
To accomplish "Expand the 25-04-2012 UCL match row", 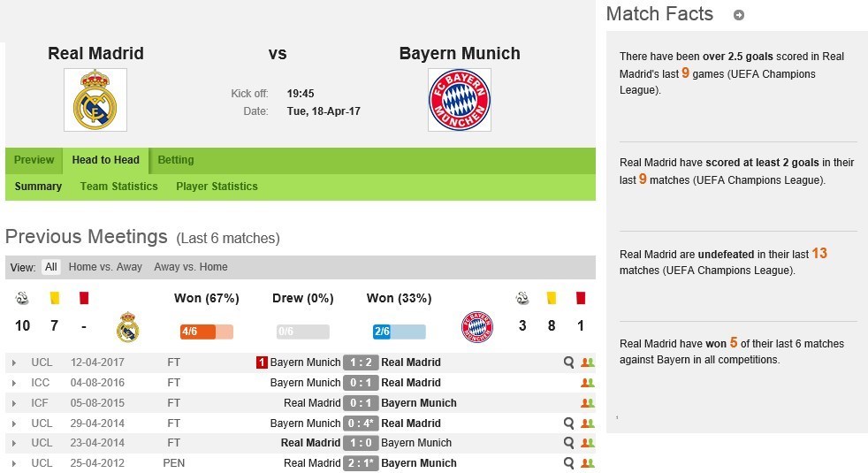I will tap(13, 463).
